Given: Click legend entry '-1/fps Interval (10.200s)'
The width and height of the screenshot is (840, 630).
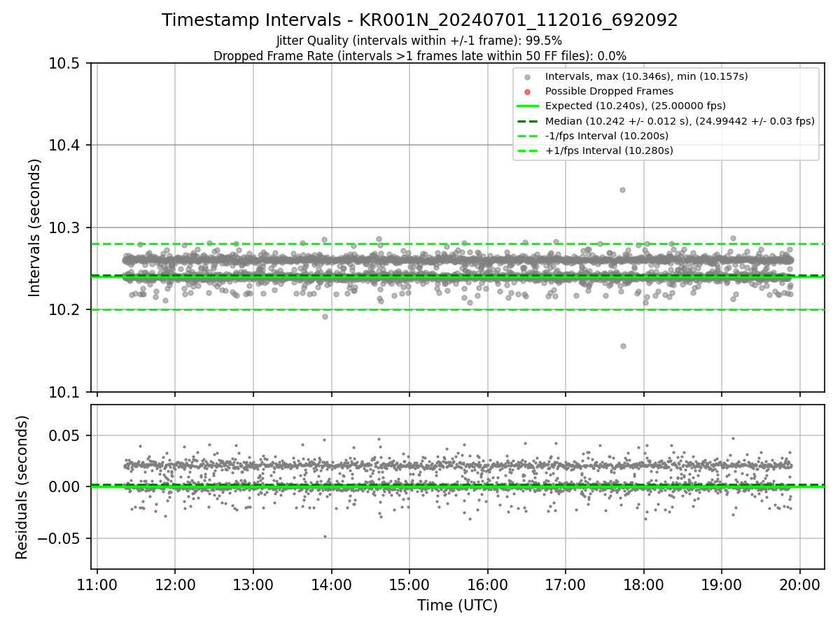Looking at the screenshot, I should pos(606,136).
